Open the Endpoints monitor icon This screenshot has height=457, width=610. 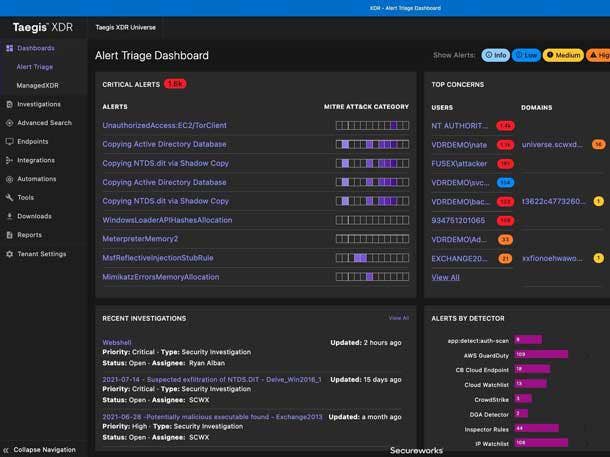click(x=9, y=142)
